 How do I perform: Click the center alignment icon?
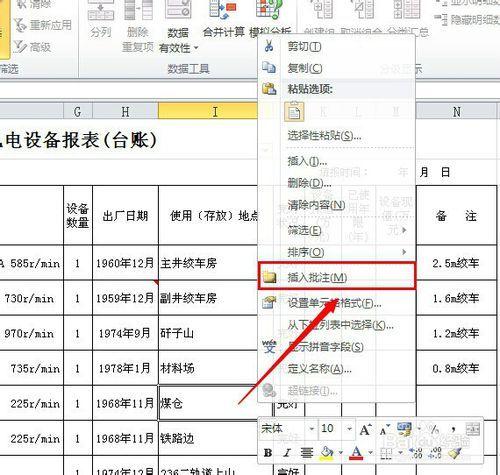(306, 453)
